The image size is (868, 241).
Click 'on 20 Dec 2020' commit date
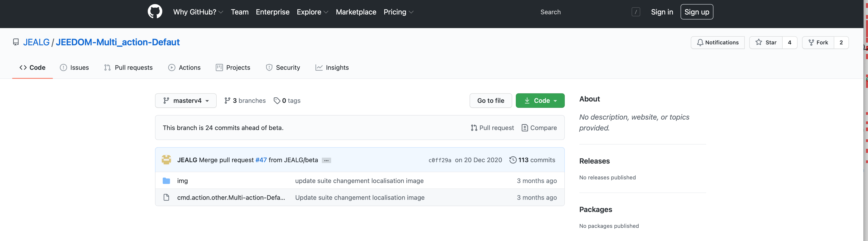click(478, 160)
